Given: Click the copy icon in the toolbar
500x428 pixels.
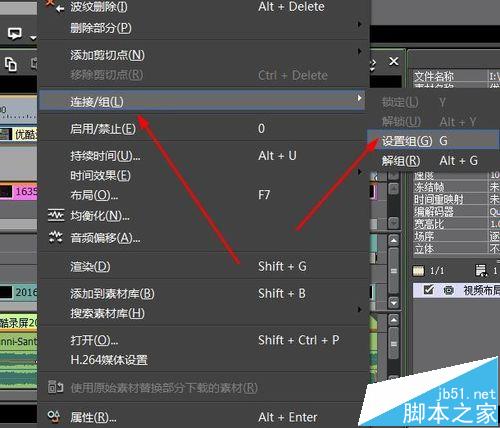Looking at the screenshot, I should coord(11,64).
